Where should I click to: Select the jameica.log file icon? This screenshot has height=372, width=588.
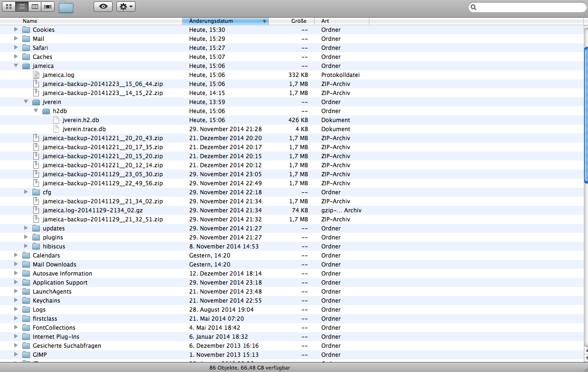tap(36, 75)
